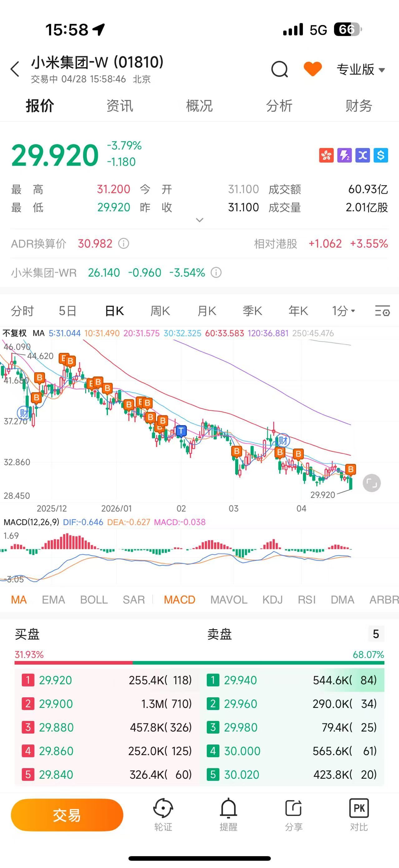Tap the back arrow icon
Viewport: 399px width, 868px height.
pos(15,69)
